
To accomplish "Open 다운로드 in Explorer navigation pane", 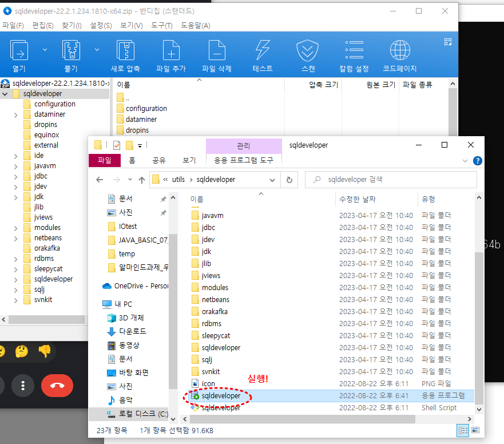I will point(132,331).
